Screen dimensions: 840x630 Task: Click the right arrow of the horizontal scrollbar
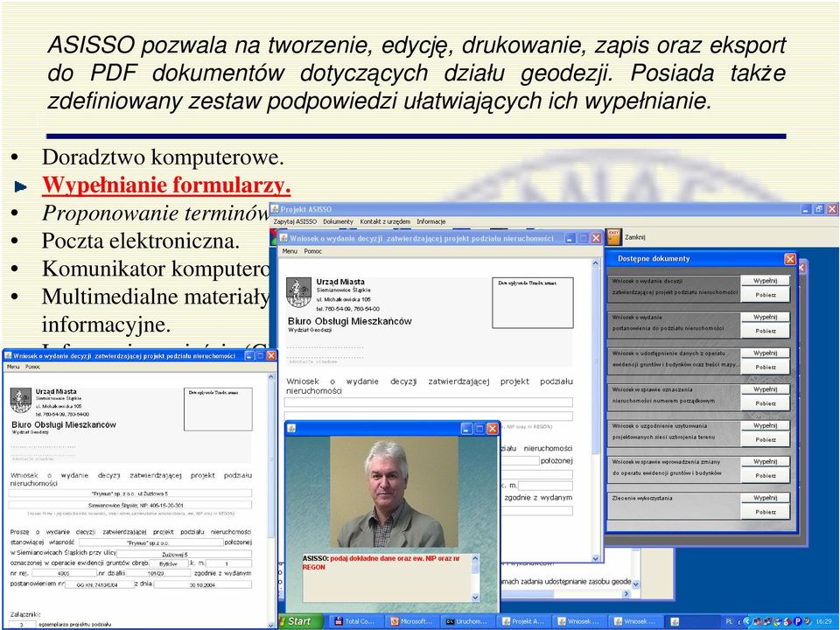tap(626, 593)
